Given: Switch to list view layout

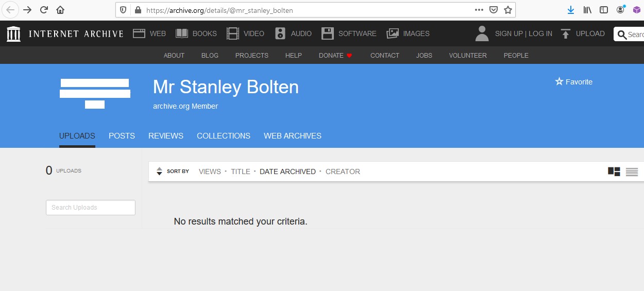Looking at the screenshot, I should 632,172.
